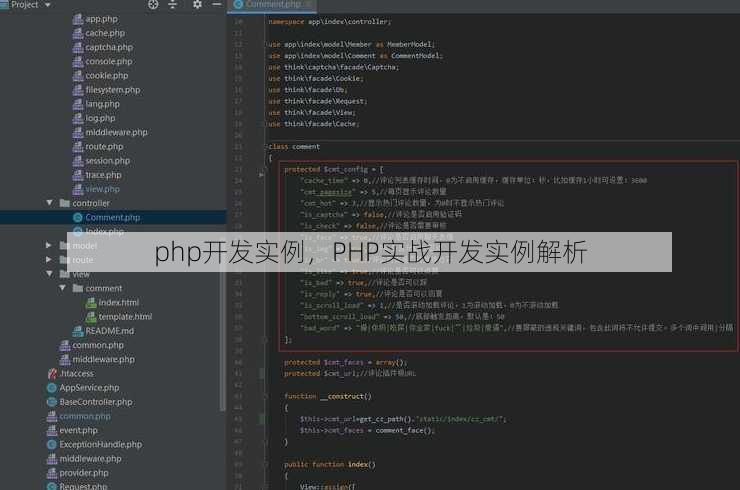Click the locate/select opened file icon
The height and width of the screenshot is (490, 740).
pyautogui.click(x=153, y=5)
